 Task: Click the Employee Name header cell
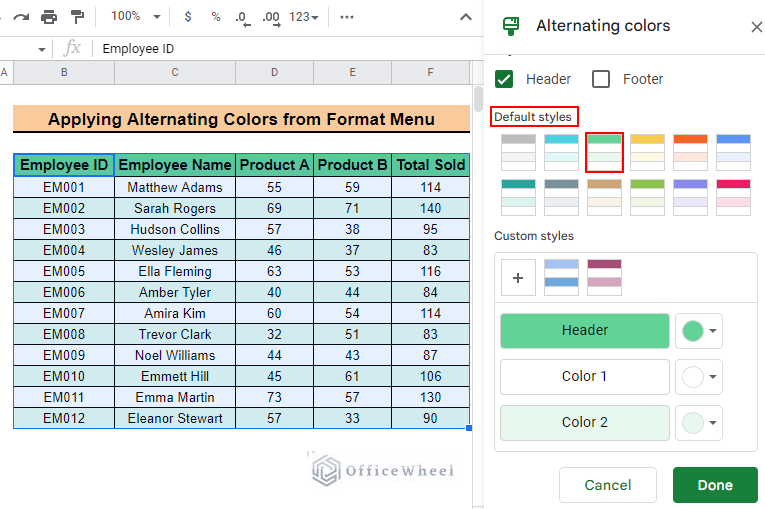[175, 165]
